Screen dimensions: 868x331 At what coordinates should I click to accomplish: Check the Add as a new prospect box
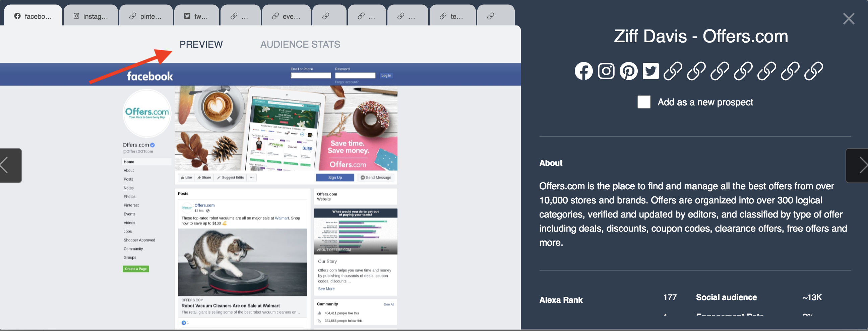[x=643, y=102]
